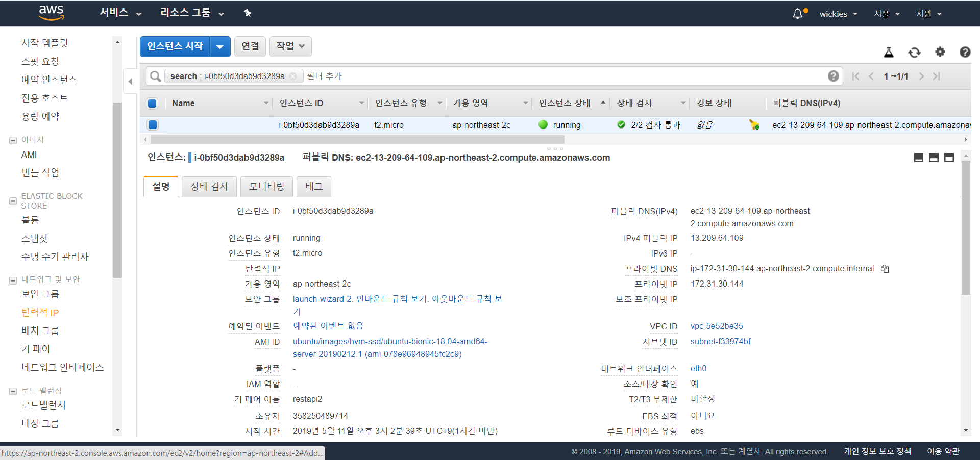Screen dimensions: 980x460
Task: Click the details pane vertical scrollbar
Action: 965,227
